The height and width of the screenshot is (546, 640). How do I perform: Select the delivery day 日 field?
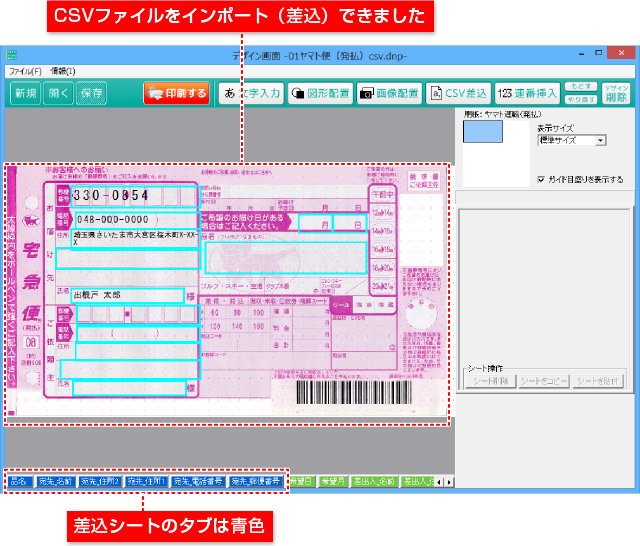tap(350, 224)
